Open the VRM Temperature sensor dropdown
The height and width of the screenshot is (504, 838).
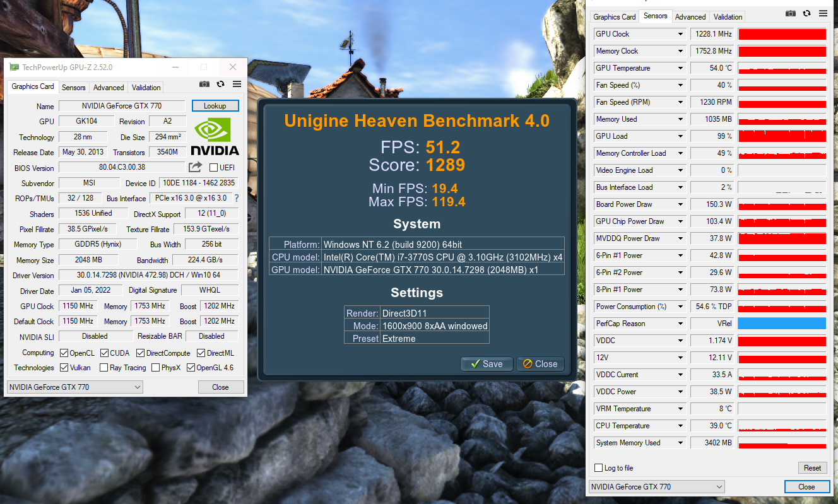(x=680, y=409)
